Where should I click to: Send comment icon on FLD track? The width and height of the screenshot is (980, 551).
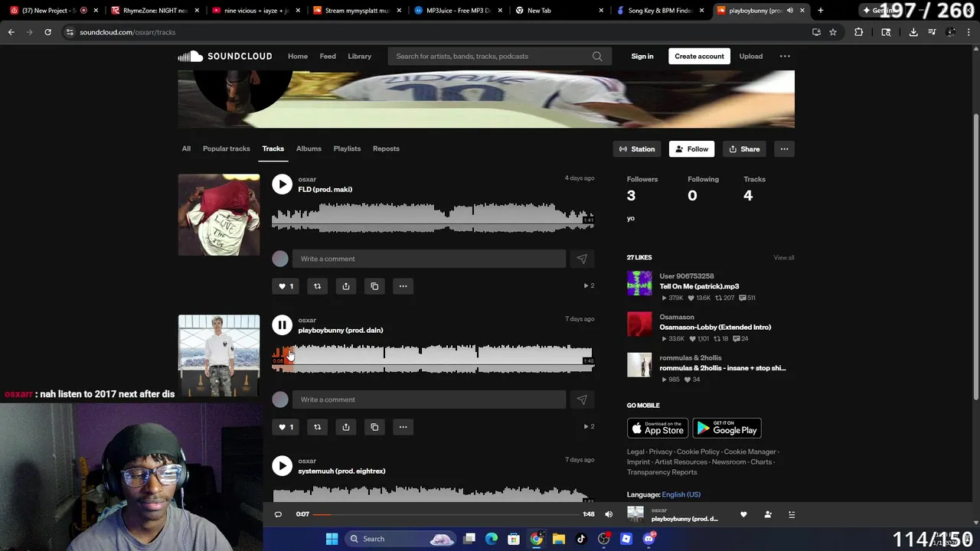(582, 259)
